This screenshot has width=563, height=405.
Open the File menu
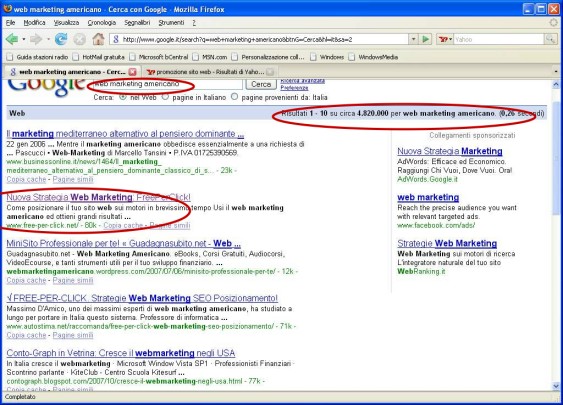point(10,23)
